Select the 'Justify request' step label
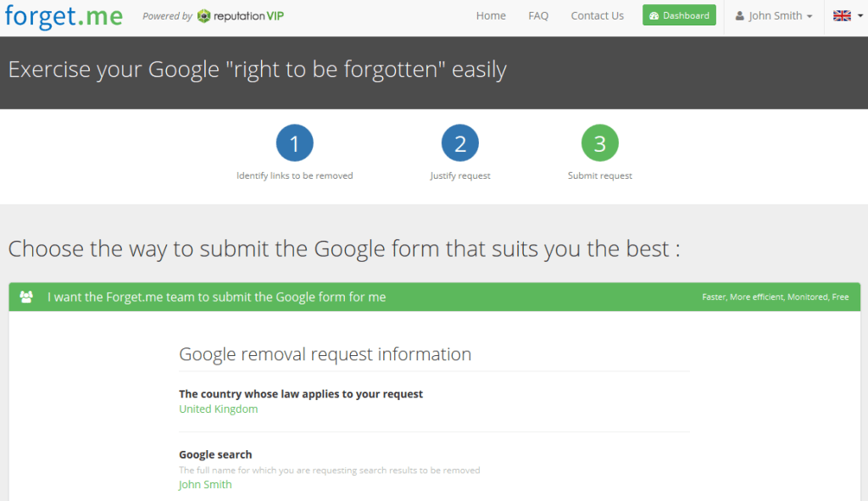The width and height of the screenshot is (868, 501). (x=460, y=175)
